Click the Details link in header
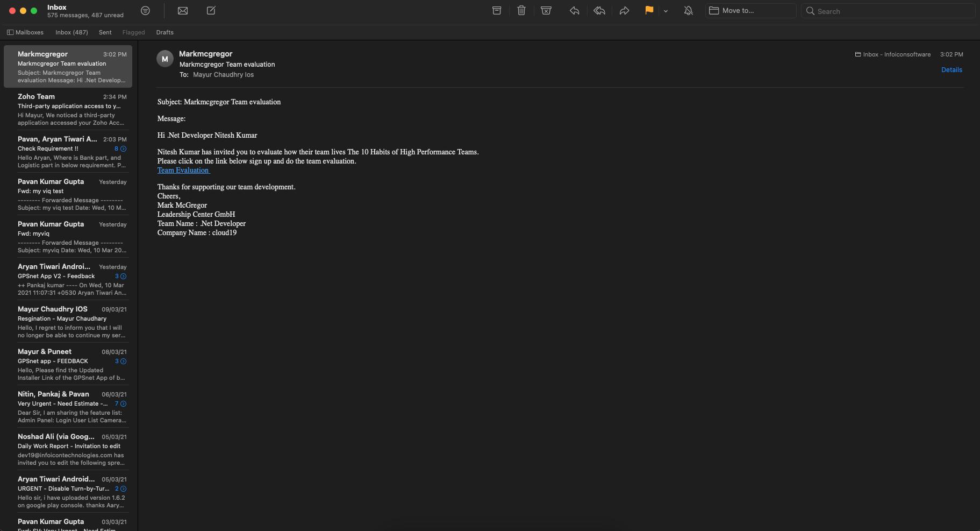This screenshot has height=531, width=980. click(x=952, y=70)
